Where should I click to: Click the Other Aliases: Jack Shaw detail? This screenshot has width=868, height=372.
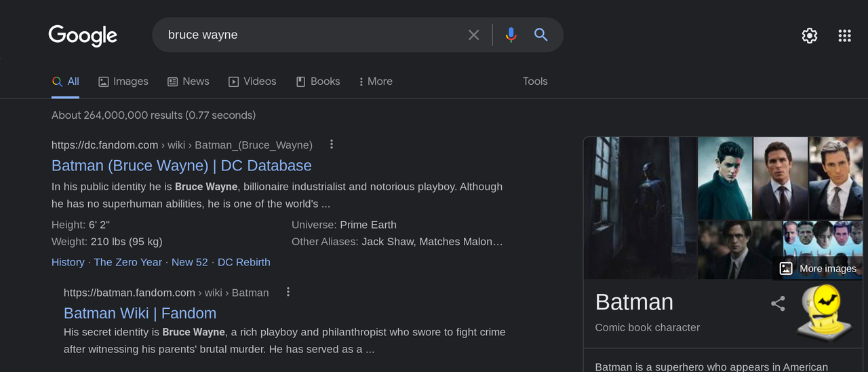click(x=397, y=242)
